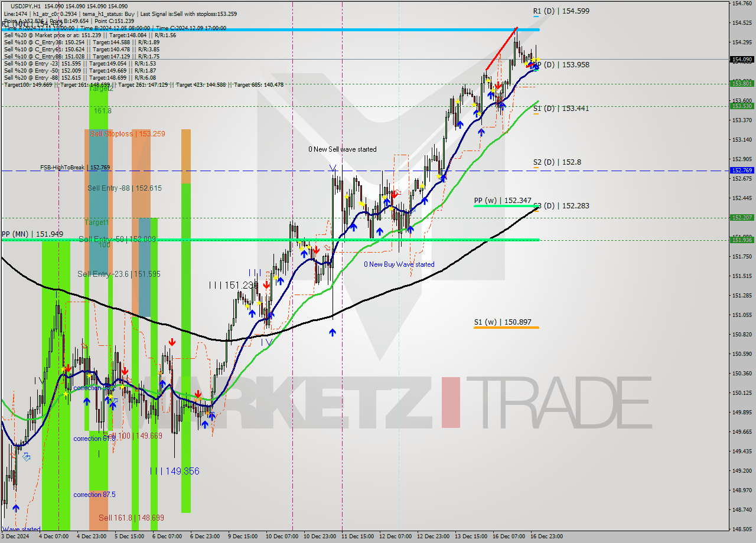The image size is (756, 543).
Task: Click the S1 (w) | 150.897 label
Action: tap(502, 322)
